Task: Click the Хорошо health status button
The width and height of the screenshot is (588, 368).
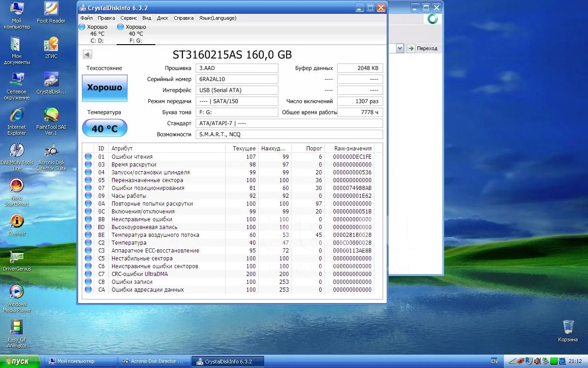Action: [105, 87]
